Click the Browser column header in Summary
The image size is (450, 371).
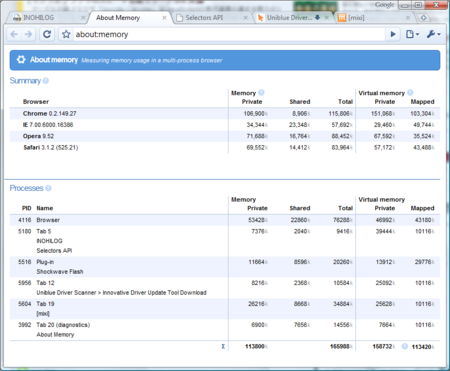(x=36, y=102)
